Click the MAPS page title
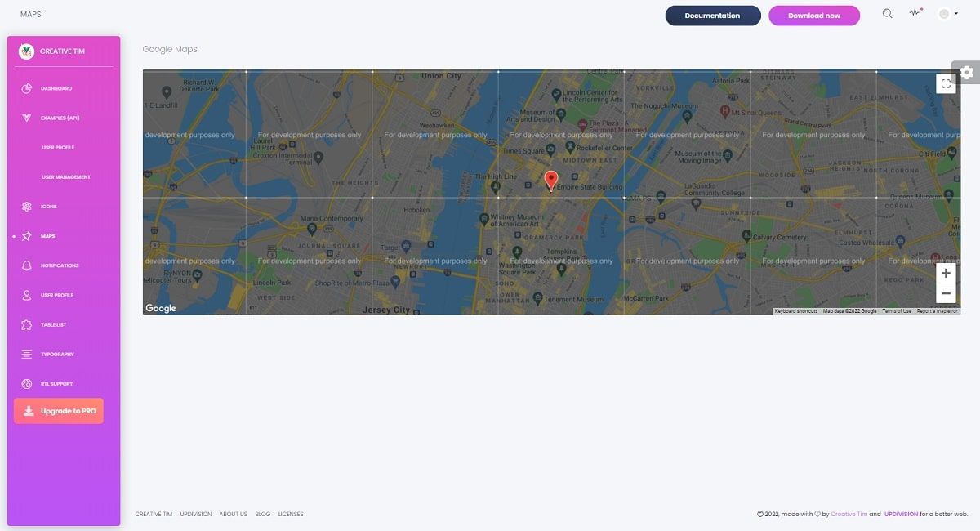Screen dimensions: 980x531 coord(31,14)
